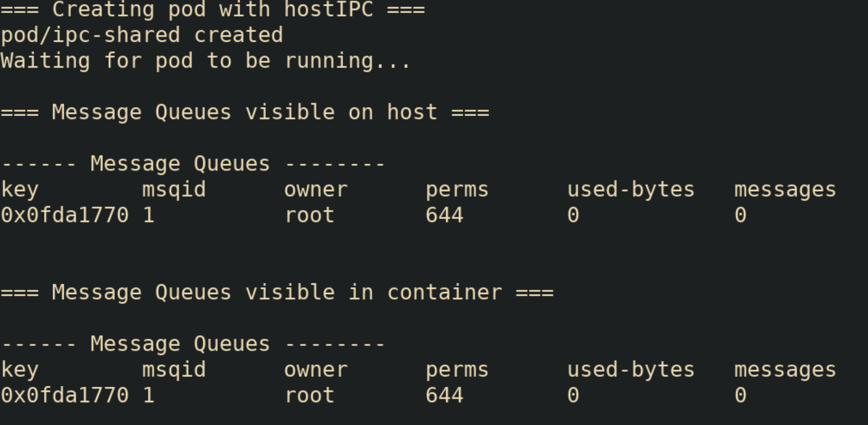This screenshot has height=425, width=868.
Task: Click the "Creating pod with hostIPC" heading line
Action: [x=212, y=9]
